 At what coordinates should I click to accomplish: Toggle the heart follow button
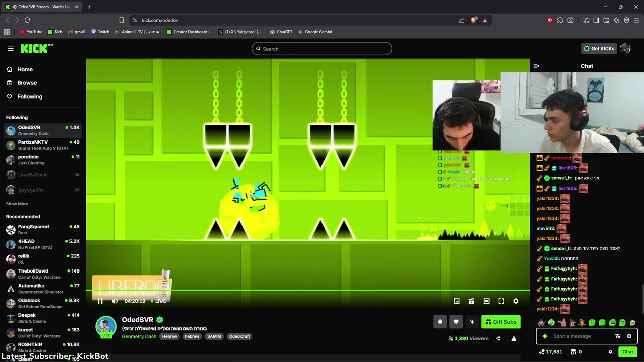coord(456,322)
